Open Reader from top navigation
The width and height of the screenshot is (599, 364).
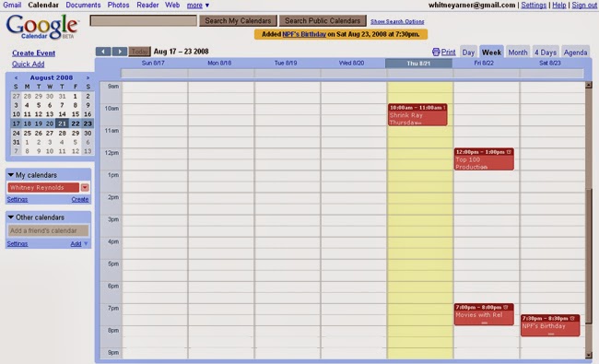[x=147, y=5]
